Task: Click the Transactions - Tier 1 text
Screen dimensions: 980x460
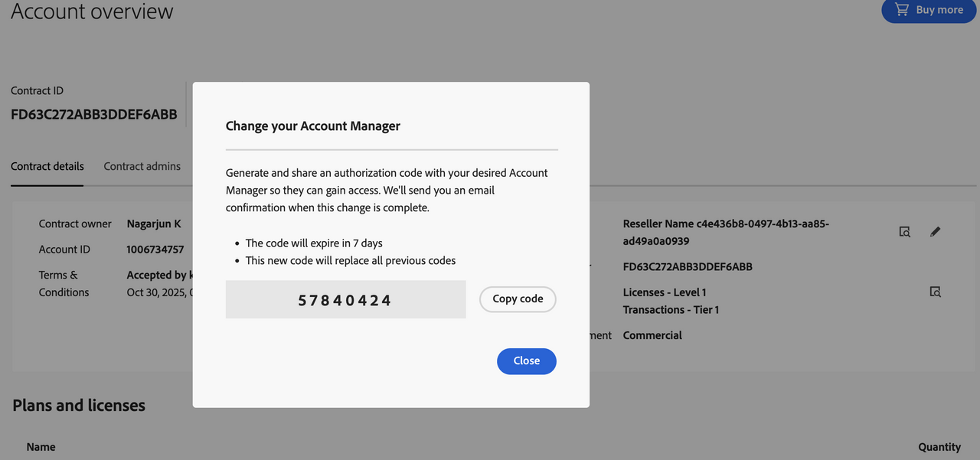Action: [x=671, y=310]
